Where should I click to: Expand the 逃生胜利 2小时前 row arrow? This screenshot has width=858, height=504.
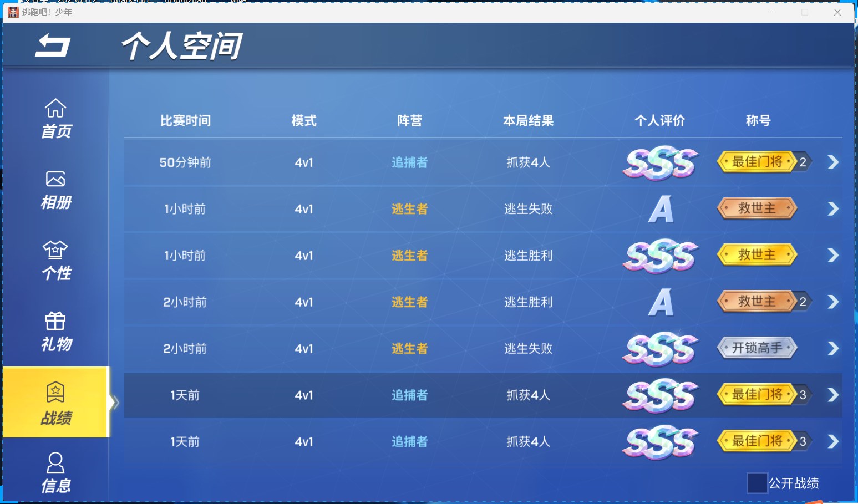click(833, 302)
